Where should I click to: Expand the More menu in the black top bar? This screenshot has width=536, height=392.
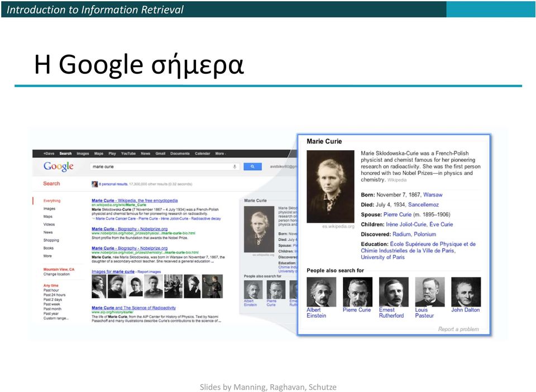(221, 154)
